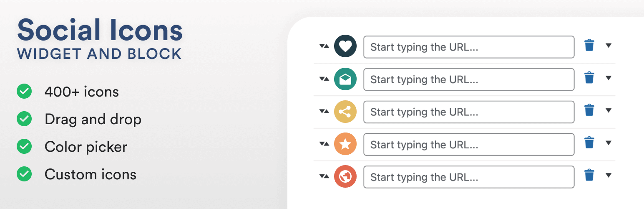Click the sort arrows on the globe row
644x209 pixels.
324,176
